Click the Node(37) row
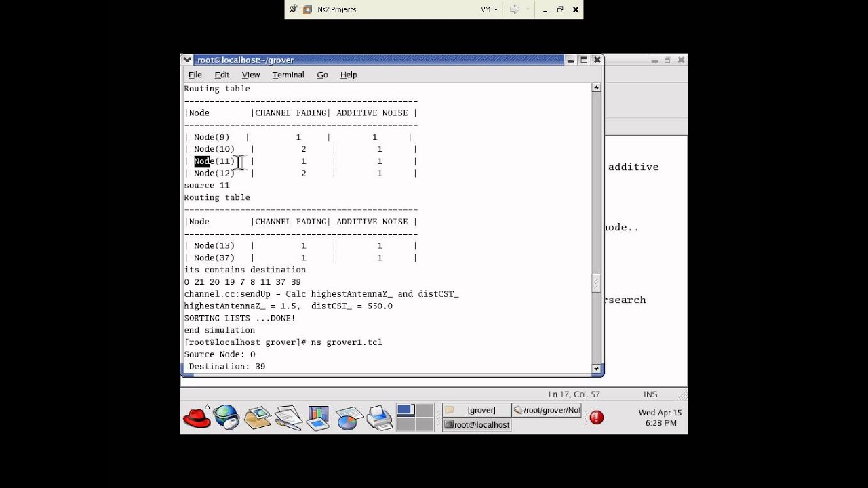 click(x=300, y=258)
